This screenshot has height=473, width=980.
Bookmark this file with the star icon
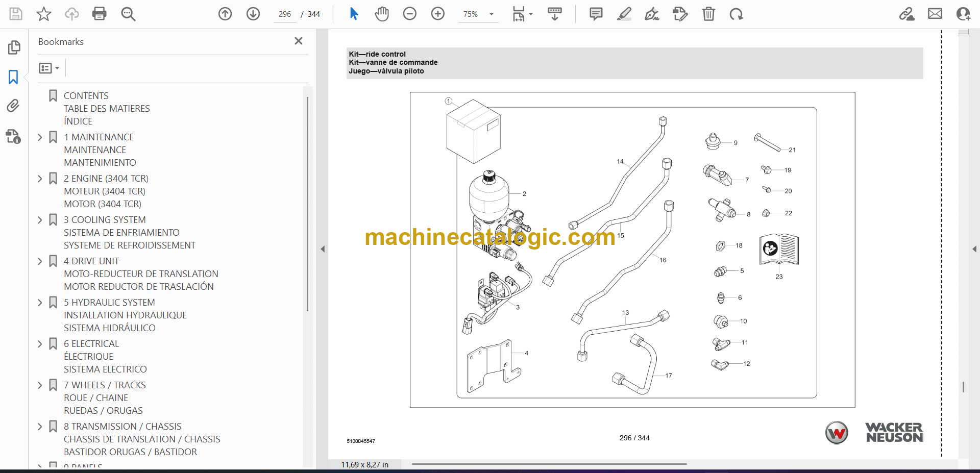pyautogui.click(x=44, y=14)
